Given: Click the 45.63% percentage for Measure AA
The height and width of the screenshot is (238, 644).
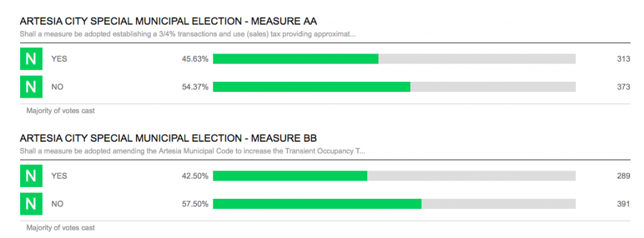Looking at the screenshot, I should (195, 59).
